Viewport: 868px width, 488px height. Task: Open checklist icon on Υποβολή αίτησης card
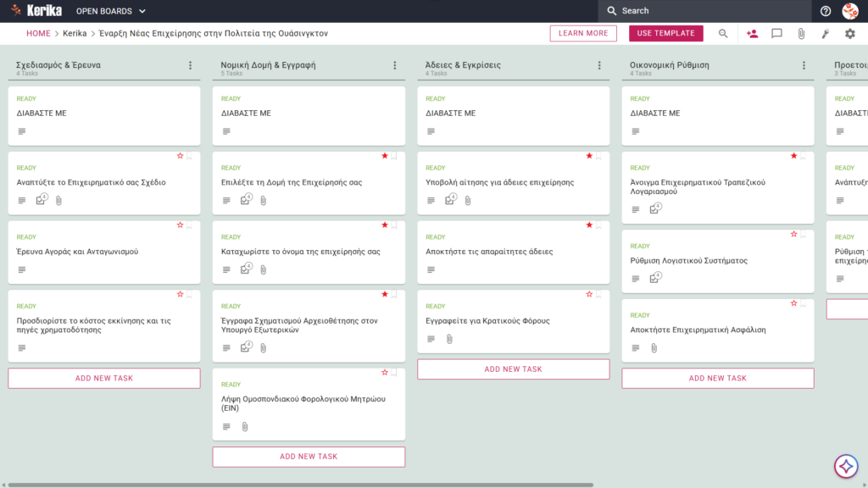(x=451, y=199)
